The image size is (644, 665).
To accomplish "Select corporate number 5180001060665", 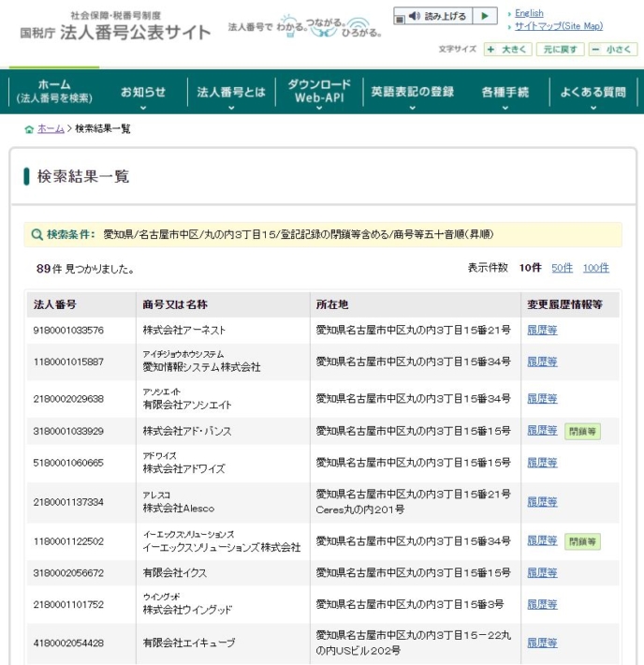I will click(x=68, y=463).
